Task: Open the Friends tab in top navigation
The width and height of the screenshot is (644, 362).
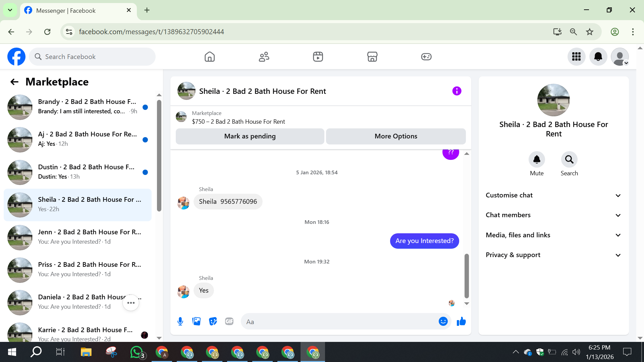Action: [264, 57]
